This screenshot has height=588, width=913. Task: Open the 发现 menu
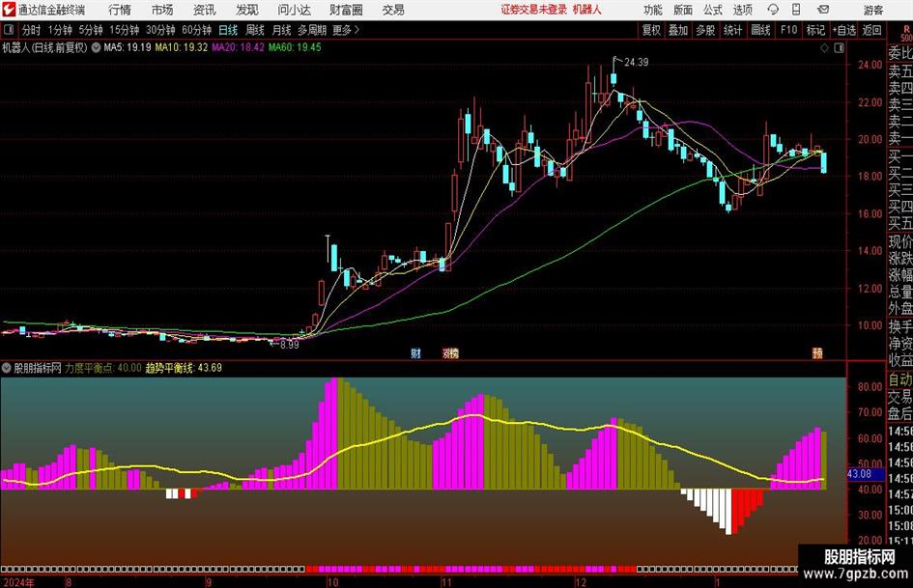[x=247, y=10]
